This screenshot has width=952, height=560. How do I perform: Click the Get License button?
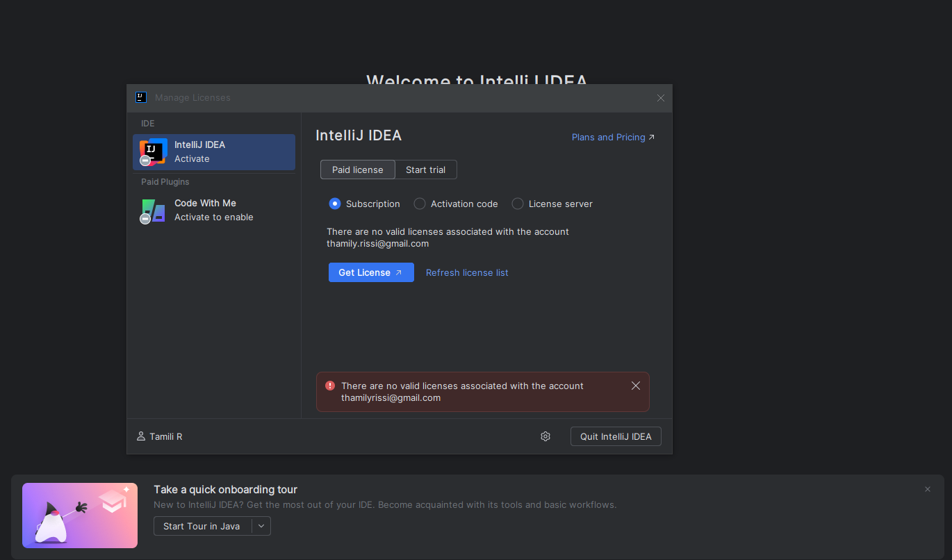(371, 272)
